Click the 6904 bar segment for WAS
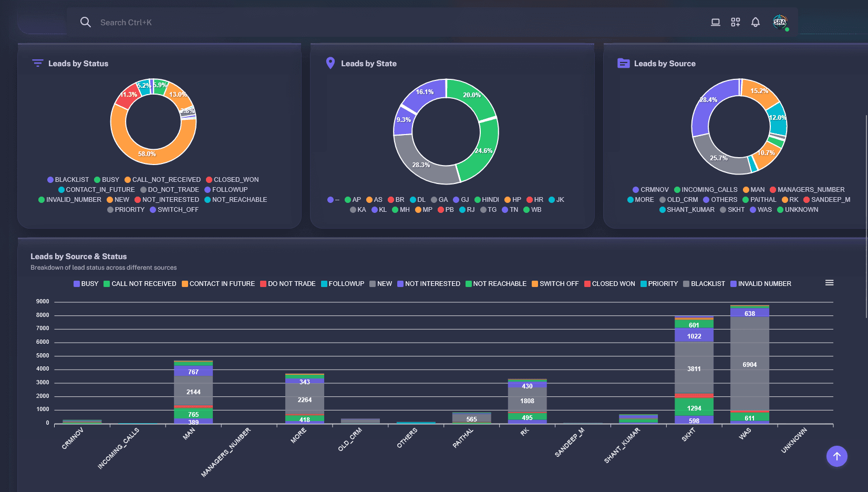 750,365
